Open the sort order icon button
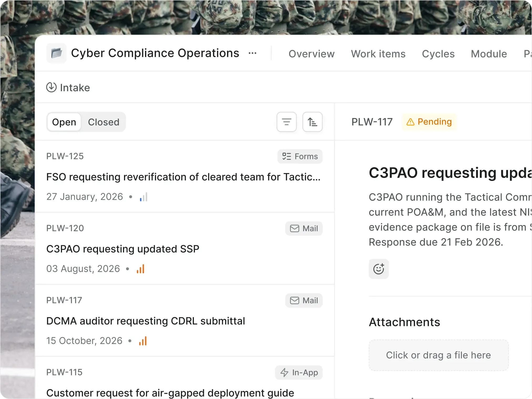Screen dimensions: 532x399 [x=312, y=122]
